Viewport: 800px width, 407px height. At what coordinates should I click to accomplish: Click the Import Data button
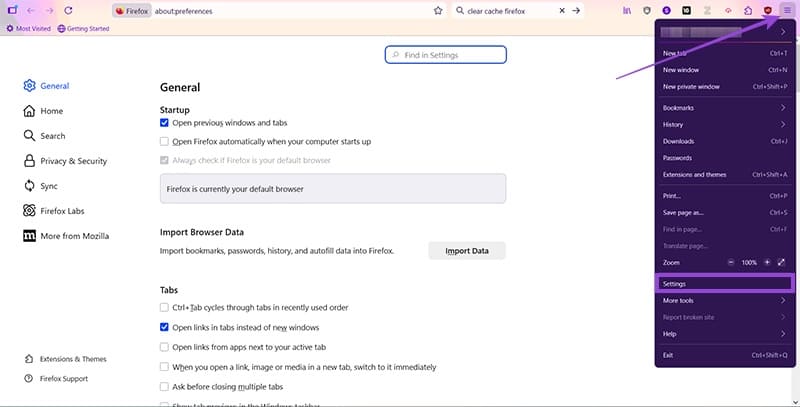(467, 251)
